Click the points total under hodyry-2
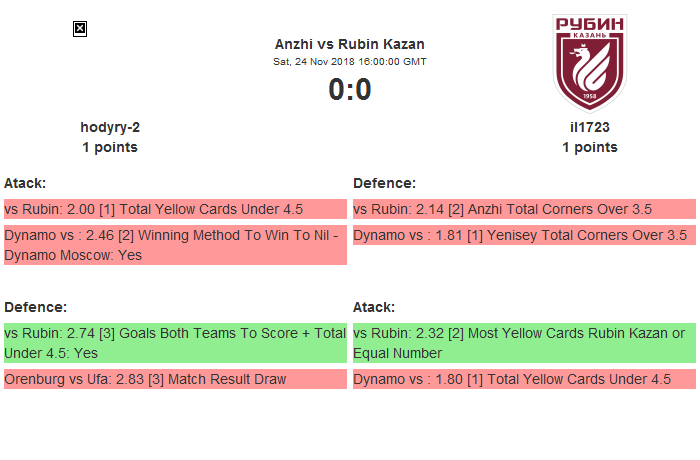700x460 pixels. coord(110,147)
